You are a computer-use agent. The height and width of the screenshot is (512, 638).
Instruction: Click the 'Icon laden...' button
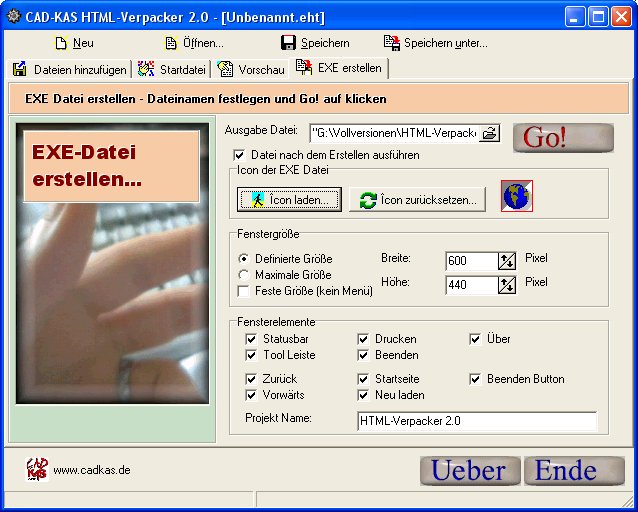[x=289, y=199]
